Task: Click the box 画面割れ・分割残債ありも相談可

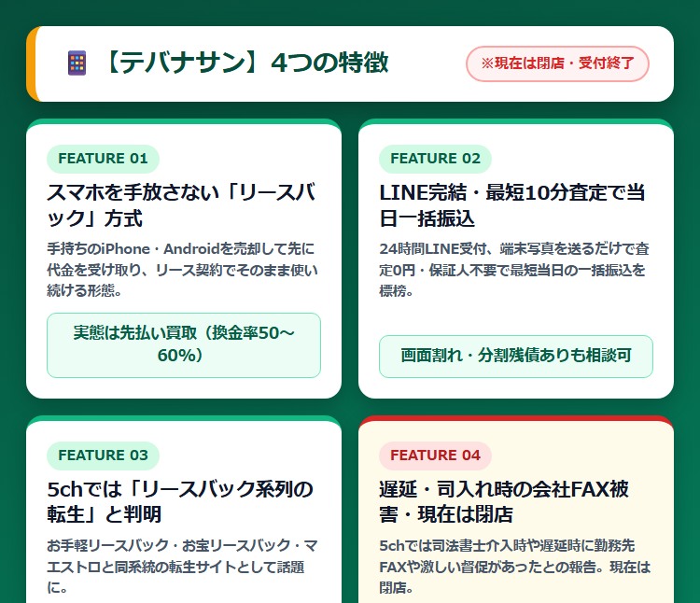Action: point(516,357)
